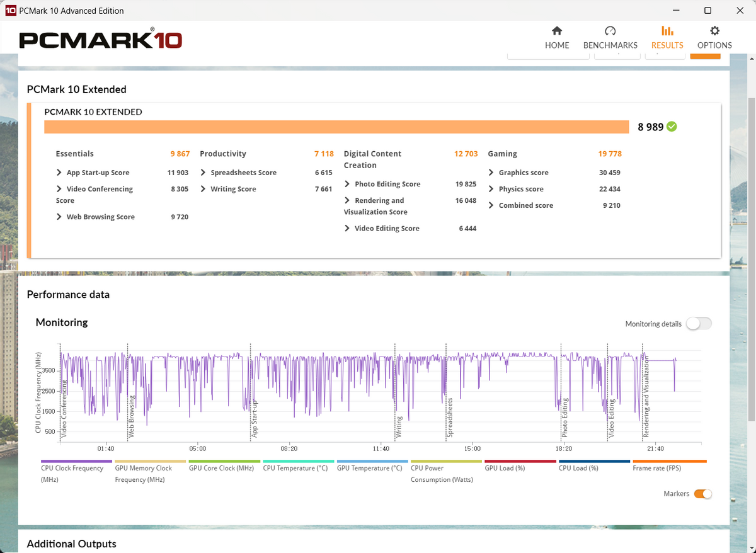Select GPU Core Clock legend swatch
Screen dimensions: 756x553
224,462
